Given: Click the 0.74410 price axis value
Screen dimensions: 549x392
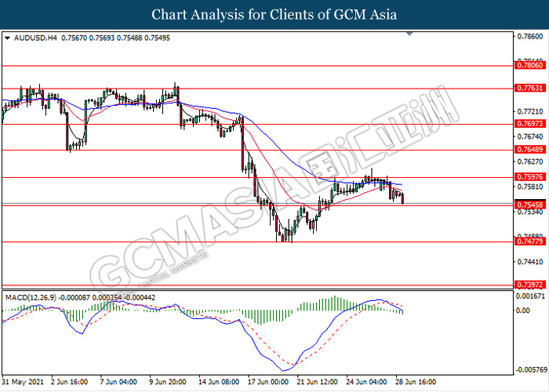Looking at the screenshot, I should [530, 262].
